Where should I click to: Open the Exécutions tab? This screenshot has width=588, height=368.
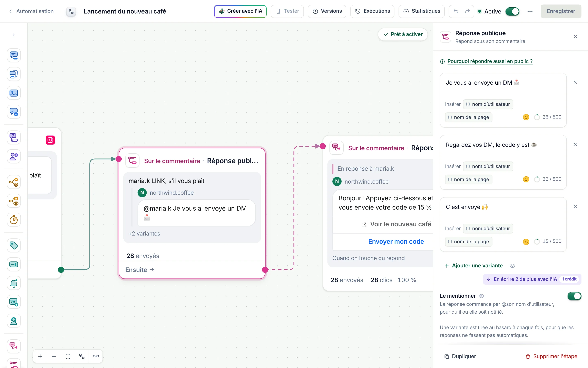pyautogui.click(x=372, y=11)
